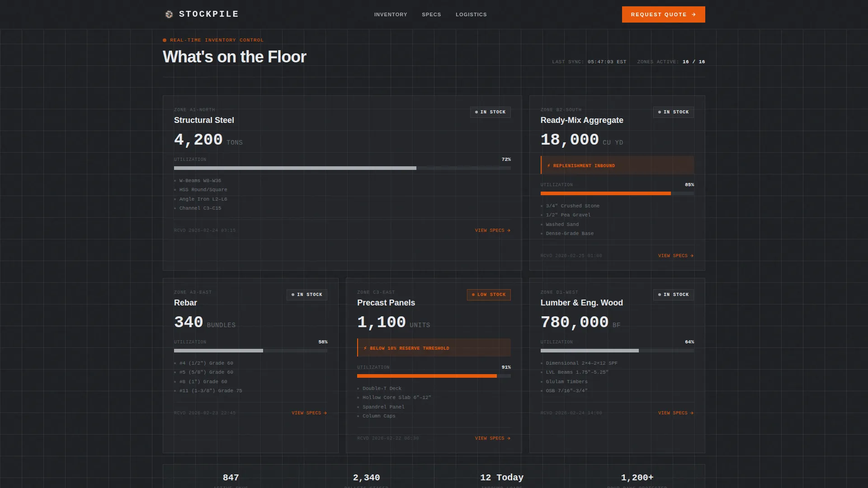This screenshot has width=868, height=488.
Task: Click Lumber & Eng. Wood In Stock badge
Action: tap(673, 295)
